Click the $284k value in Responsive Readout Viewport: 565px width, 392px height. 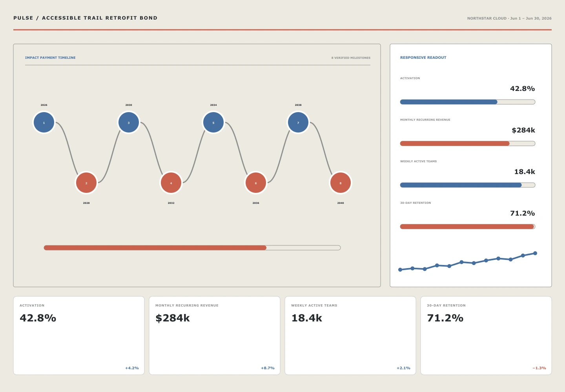pyautogui.click(x=523, y=130)
